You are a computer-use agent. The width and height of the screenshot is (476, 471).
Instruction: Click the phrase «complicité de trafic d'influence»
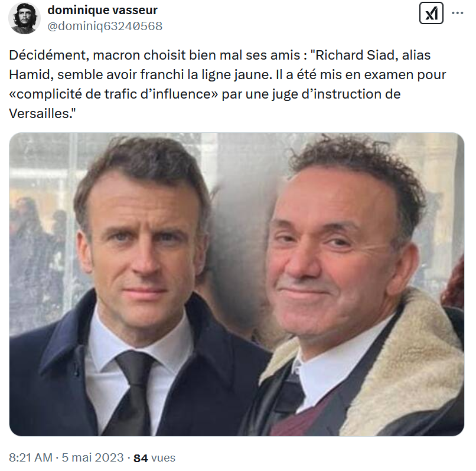tap(115, 94)
